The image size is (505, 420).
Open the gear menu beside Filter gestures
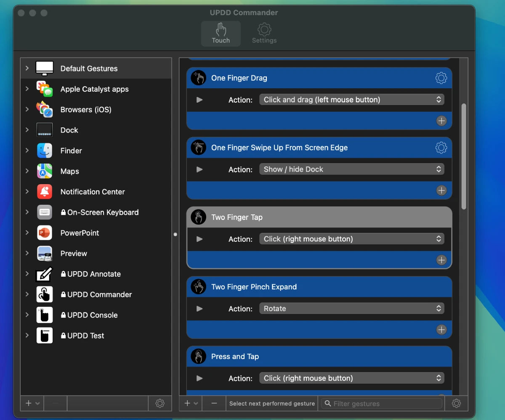pyautogui.click(x=456, y=403)
